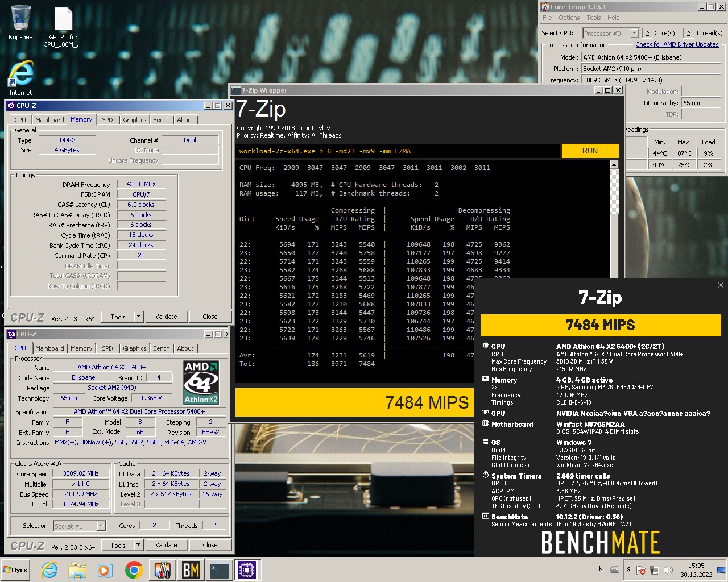The width and height of the screenshot is (728, 582).
Task: Click the GPU section icon in BenchMate panel
Action: pyautogui.click(x=485, y=413)
